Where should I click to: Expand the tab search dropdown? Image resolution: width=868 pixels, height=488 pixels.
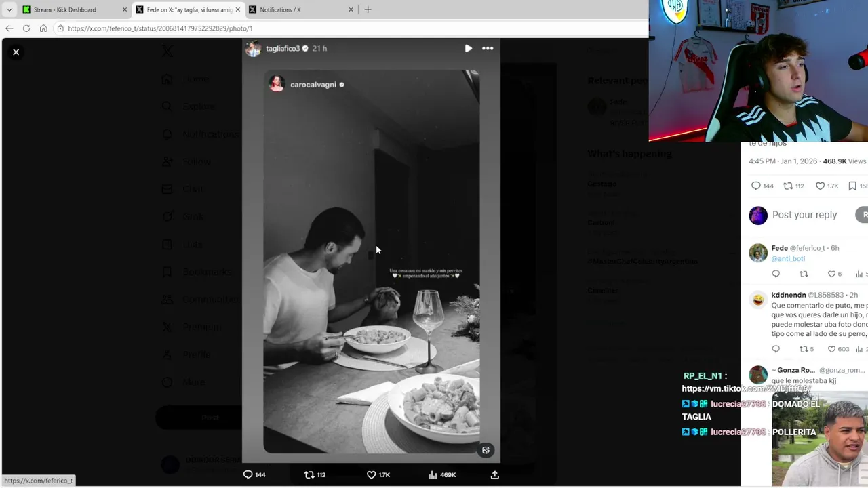pyautogui.click(x=9, y=9)
